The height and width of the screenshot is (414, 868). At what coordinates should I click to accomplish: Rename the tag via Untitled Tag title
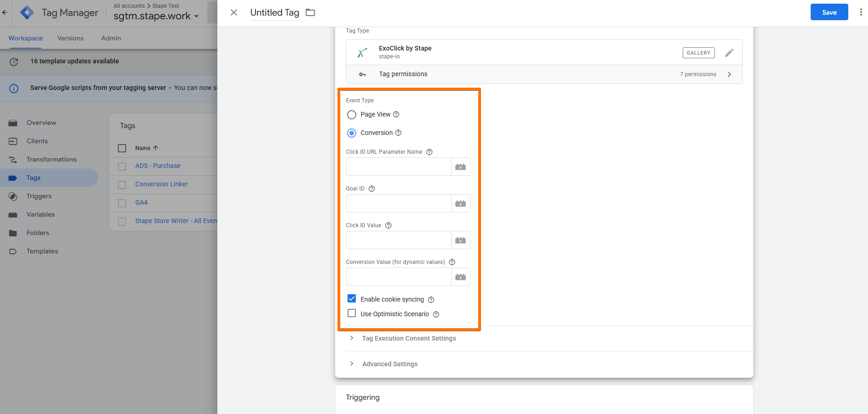click(275, 13)
